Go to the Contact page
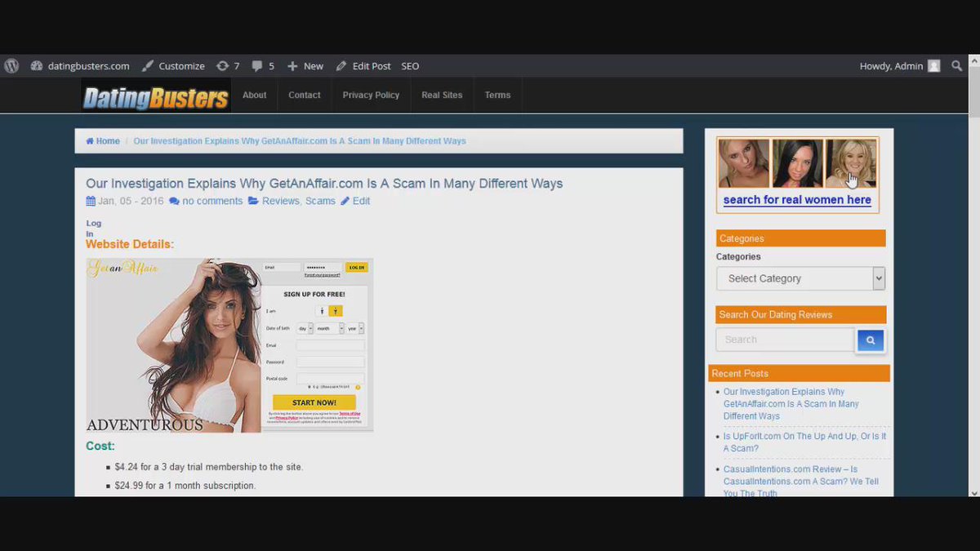 click(304, 96)
